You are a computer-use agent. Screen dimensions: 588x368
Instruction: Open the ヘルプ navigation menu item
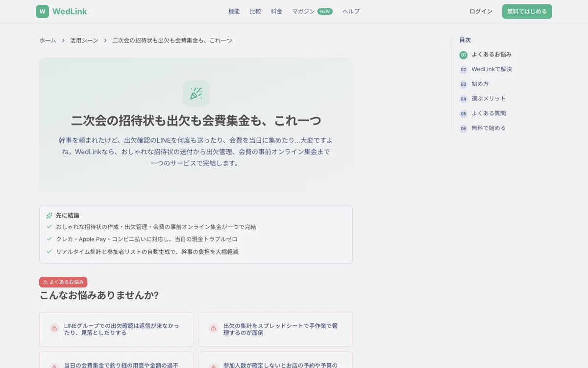pyautogui.click(x=351, y=11)
